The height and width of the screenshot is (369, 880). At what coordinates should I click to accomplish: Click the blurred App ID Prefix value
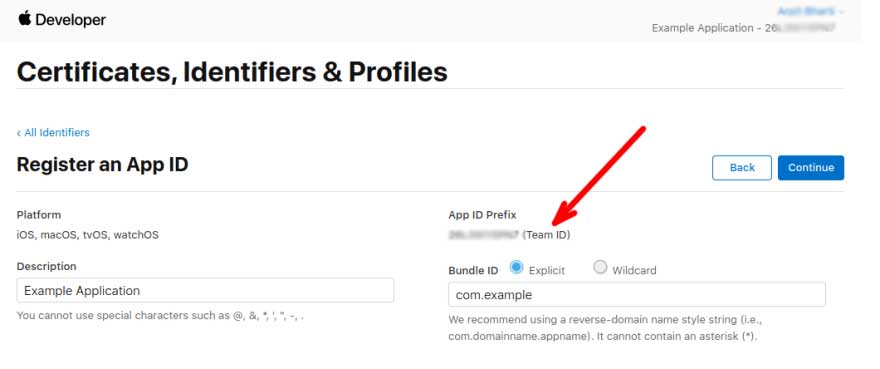point(484,235)
